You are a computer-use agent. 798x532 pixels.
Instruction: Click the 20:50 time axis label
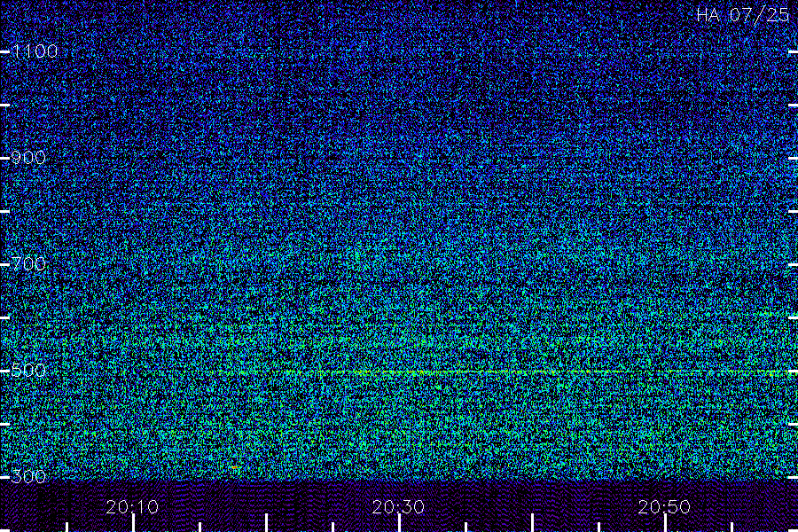pyautogui.click(x=664, y=507)
